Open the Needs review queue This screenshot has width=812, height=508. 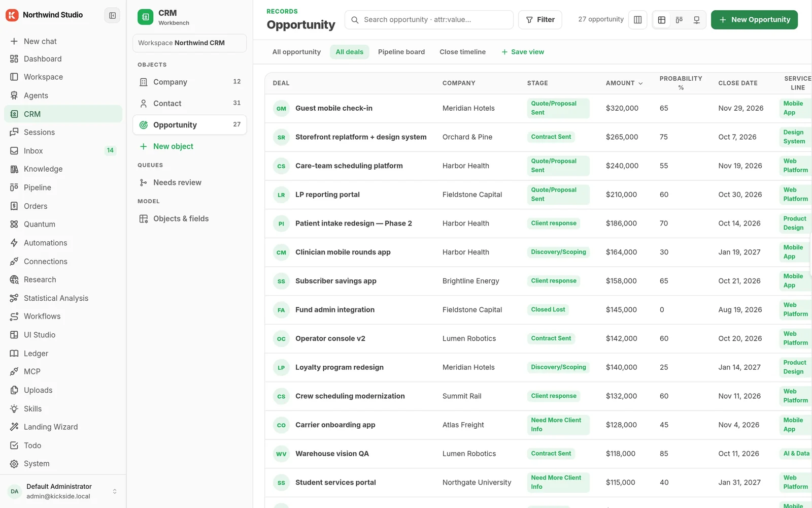189,182
